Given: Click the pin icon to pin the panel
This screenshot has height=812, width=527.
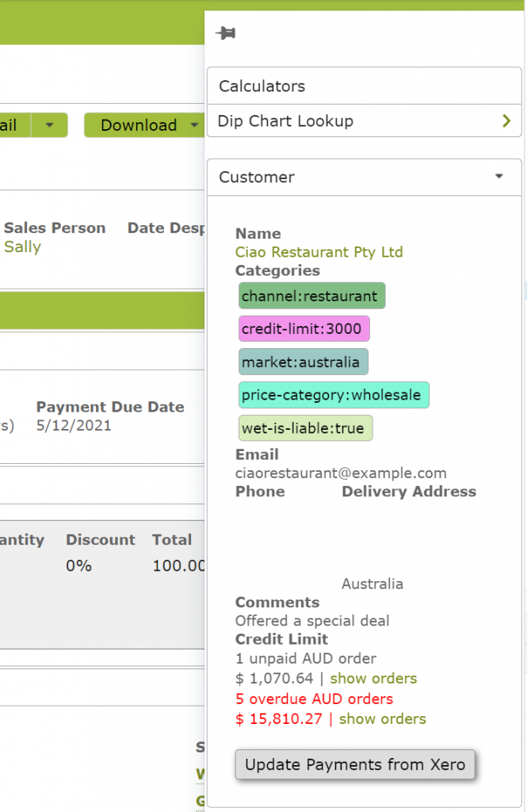Looking at the screenshot, I should tap(226, 33).
